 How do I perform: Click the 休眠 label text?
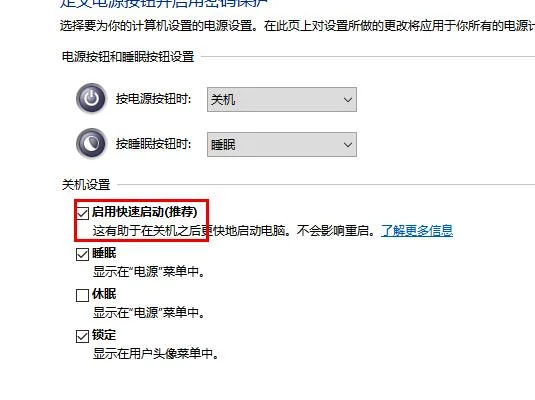click(104, 294)
